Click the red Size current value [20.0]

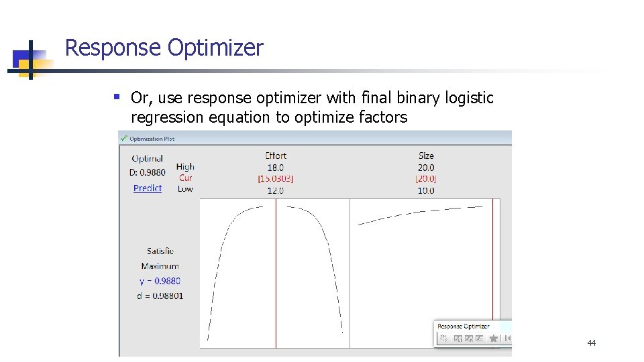426,179
